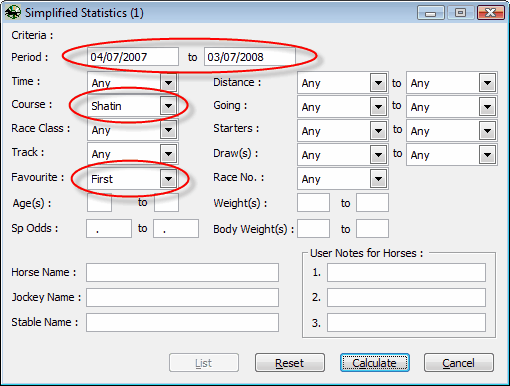Screen dimensions: 510x386
Task: Click the horse app icon in title bar
Action: (x=13, y=13)
